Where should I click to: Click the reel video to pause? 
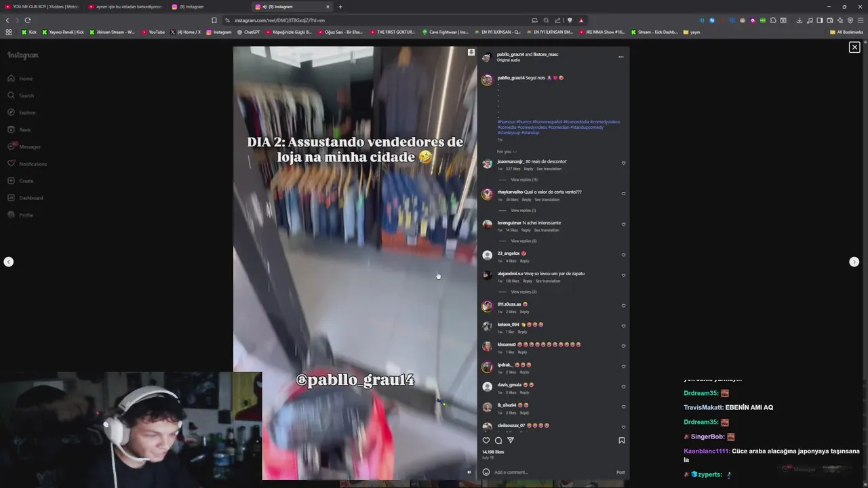click(x=355, y=263)
